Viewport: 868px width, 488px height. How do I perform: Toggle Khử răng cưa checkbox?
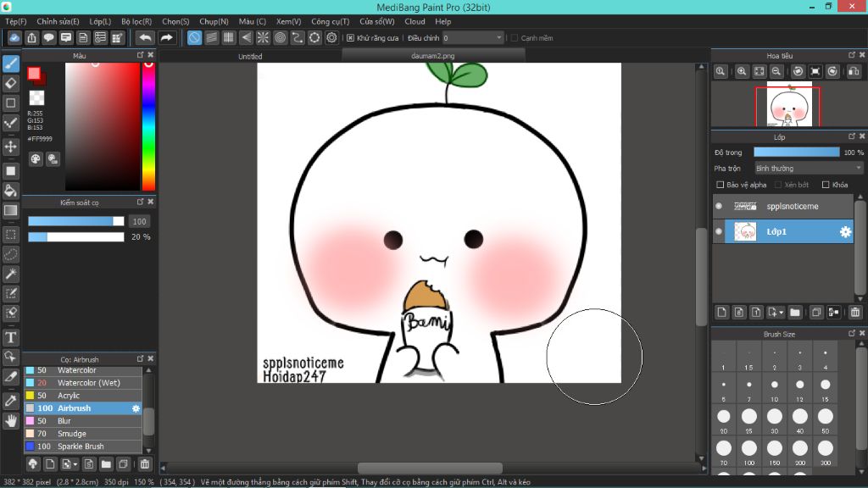350,37
